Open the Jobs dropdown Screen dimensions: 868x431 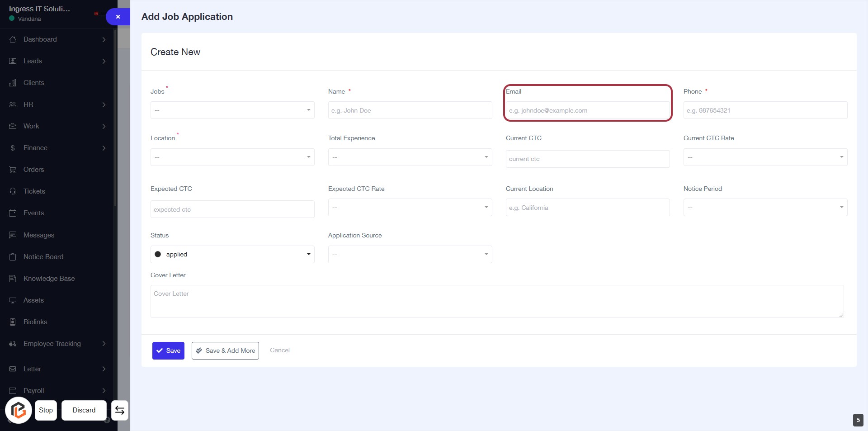232,110
